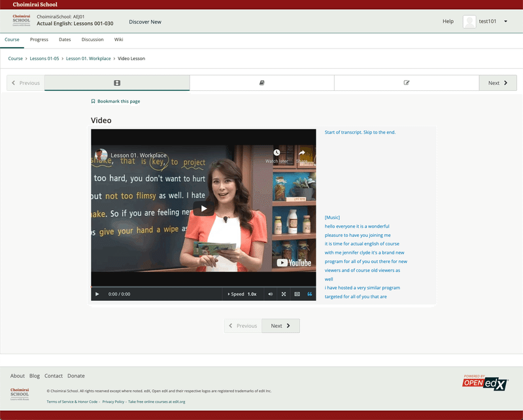This screenshot has width=523, height=420.
Task: Jump to 'viewers and of course old viewers' line
Action: tap(362, 270)
